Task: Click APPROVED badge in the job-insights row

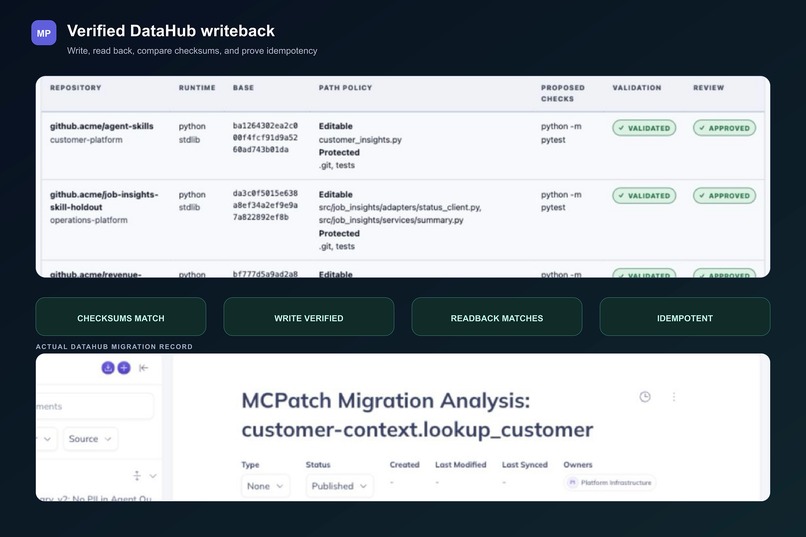Action: [x=724, y=196]
